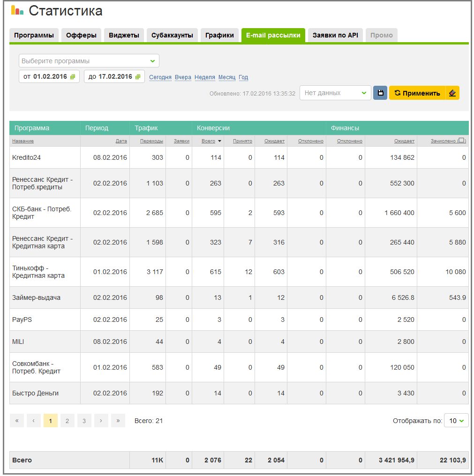Click the Быстро Деньги row name
This screenshot has width=474, height=476.
click(x=35, y=393)
